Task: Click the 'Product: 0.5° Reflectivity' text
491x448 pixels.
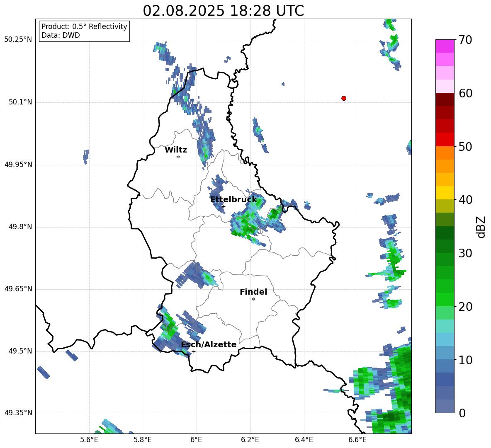Action: tap(84, 27)
